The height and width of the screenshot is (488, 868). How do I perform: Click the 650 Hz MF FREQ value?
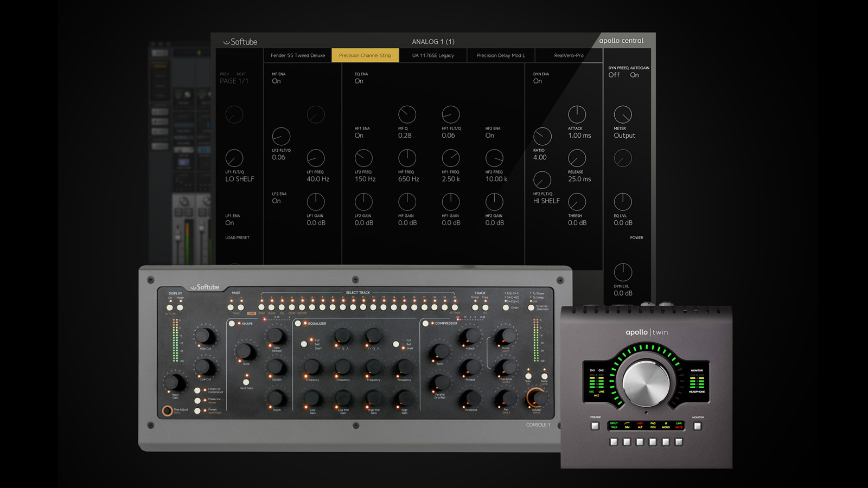[409, 179]
